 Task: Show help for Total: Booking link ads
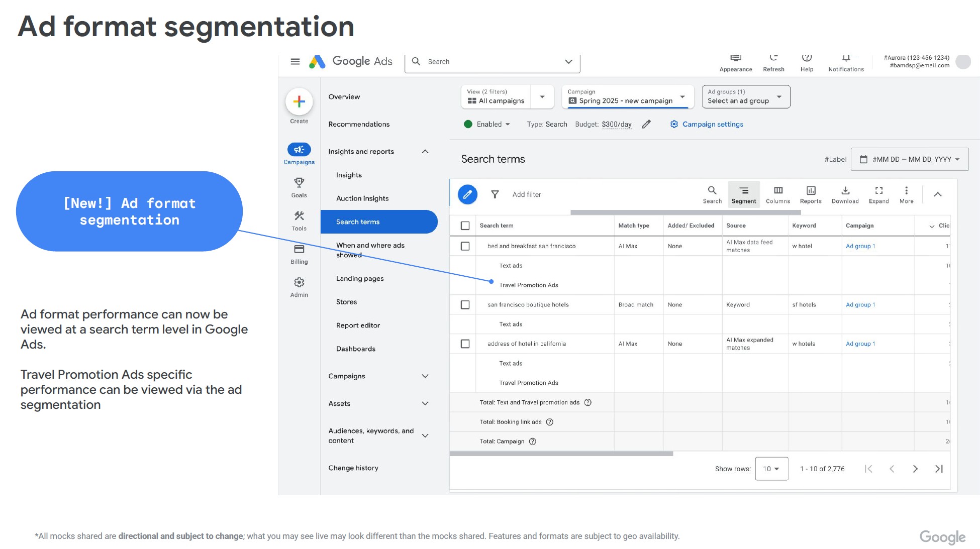(550, 422)
